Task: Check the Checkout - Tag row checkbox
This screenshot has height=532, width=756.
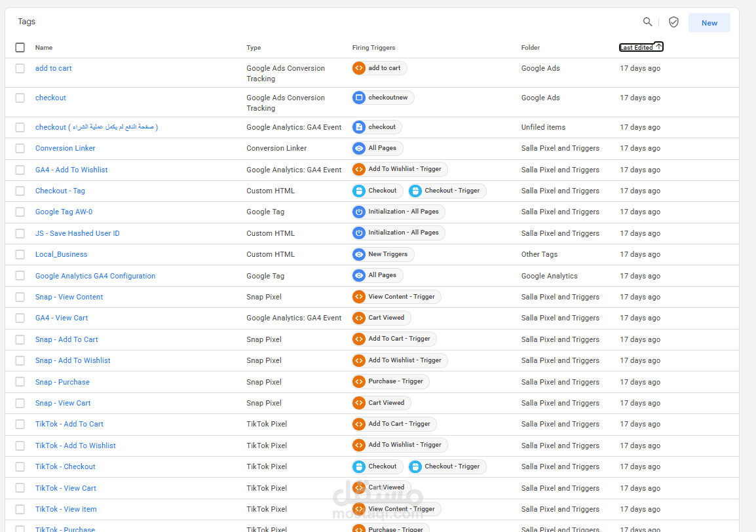Action: 20,191
